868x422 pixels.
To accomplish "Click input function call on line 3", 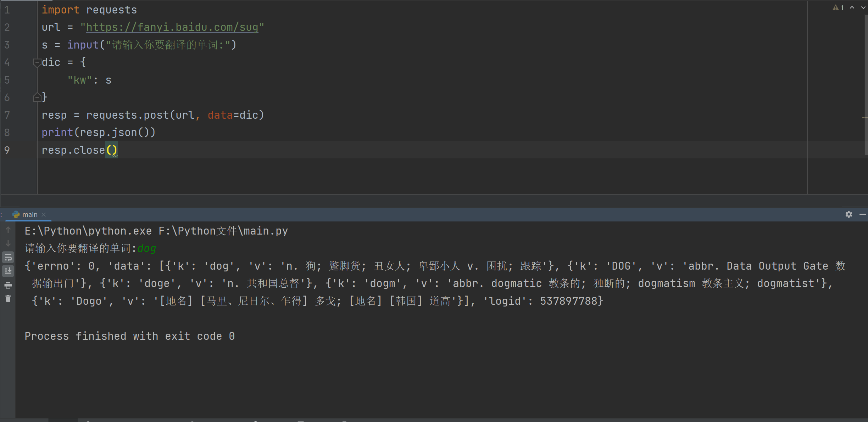I will 83,45.
